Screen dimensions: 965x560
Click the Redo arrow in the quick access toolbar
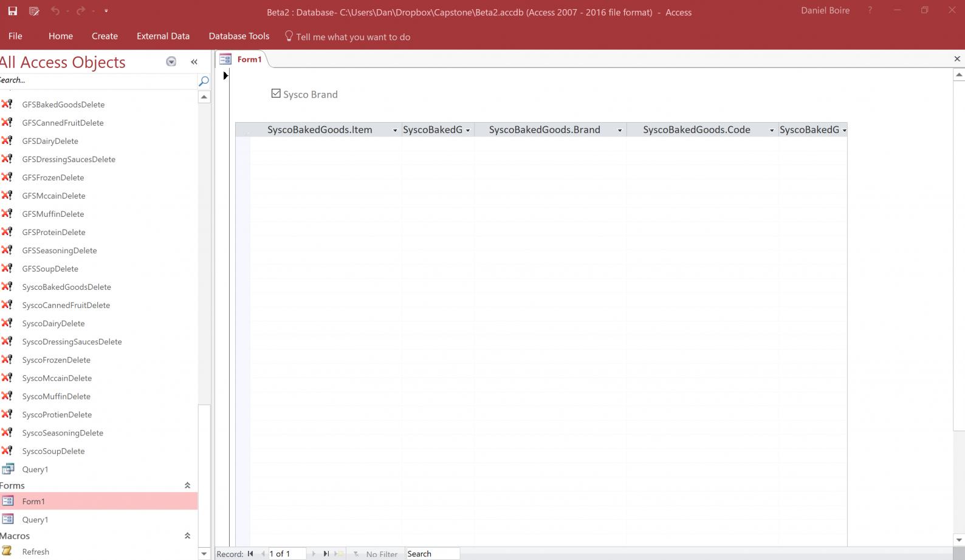tap(80, 11)
